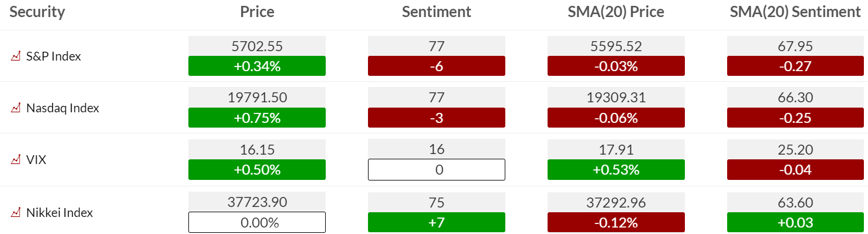Click the S&P -0.27 SMA sentiment badge
This screenshot has width=868, height=234.
tap(796, 66)
